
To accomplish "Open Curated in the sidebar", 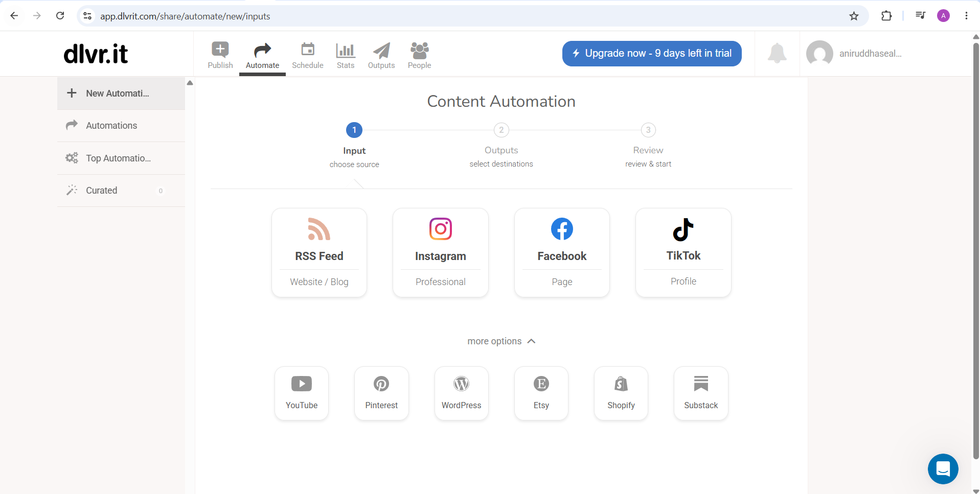I will pyautogui.click(x=121, y=191).
